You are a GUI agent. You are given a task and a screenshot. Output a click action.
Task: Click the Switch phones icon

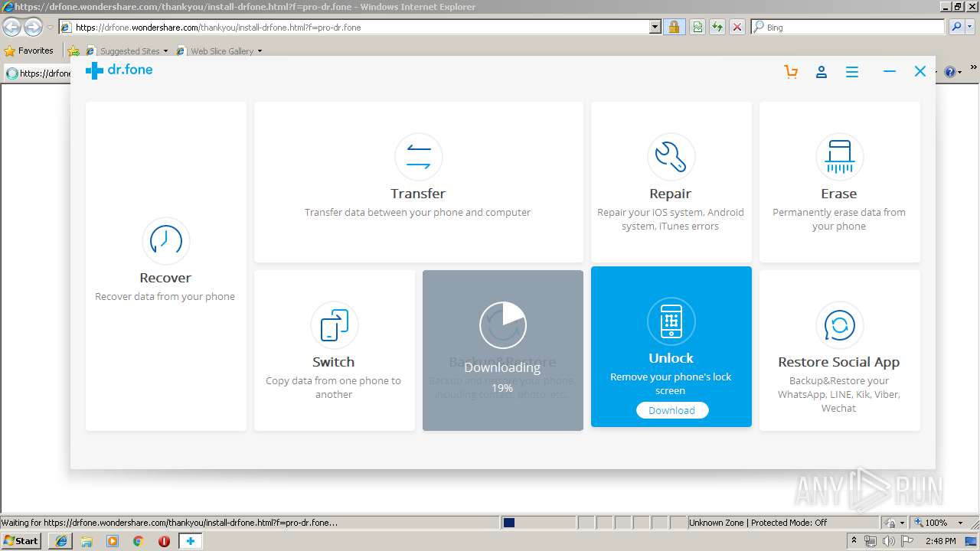click(334, 324)
